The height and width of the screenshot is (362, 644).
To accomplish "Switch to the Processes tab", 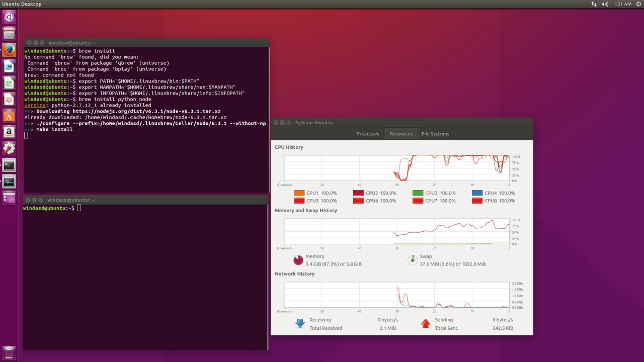I will pyautogui.click(x=368, y=134).
